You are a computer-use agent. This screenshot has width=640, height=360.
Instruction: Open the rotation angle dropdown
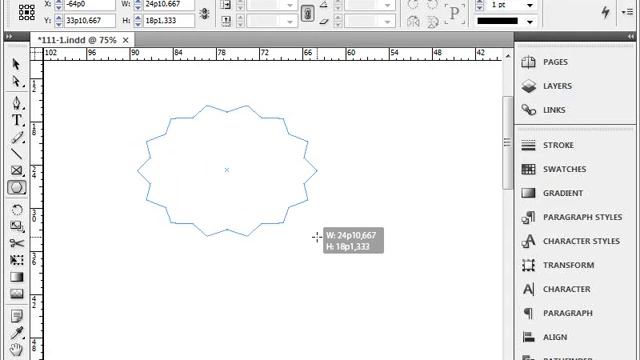(x=387, y=5)
